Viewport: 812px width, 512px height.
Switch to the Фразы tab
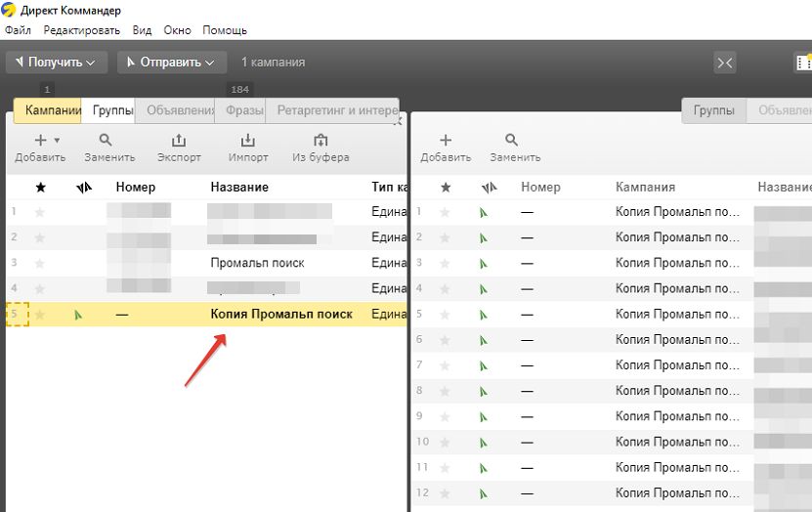tap(240, 110)
